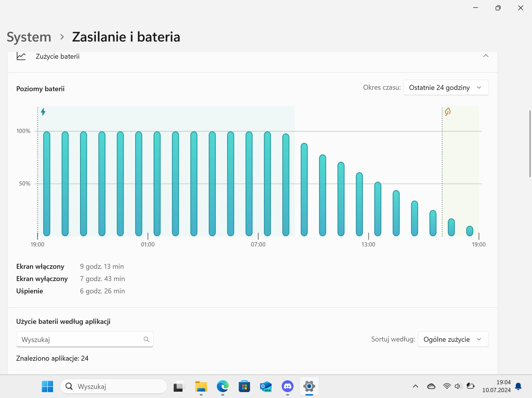Open File Explorer from taskbar
Viewport: 532px width, 398px height.
201,386
